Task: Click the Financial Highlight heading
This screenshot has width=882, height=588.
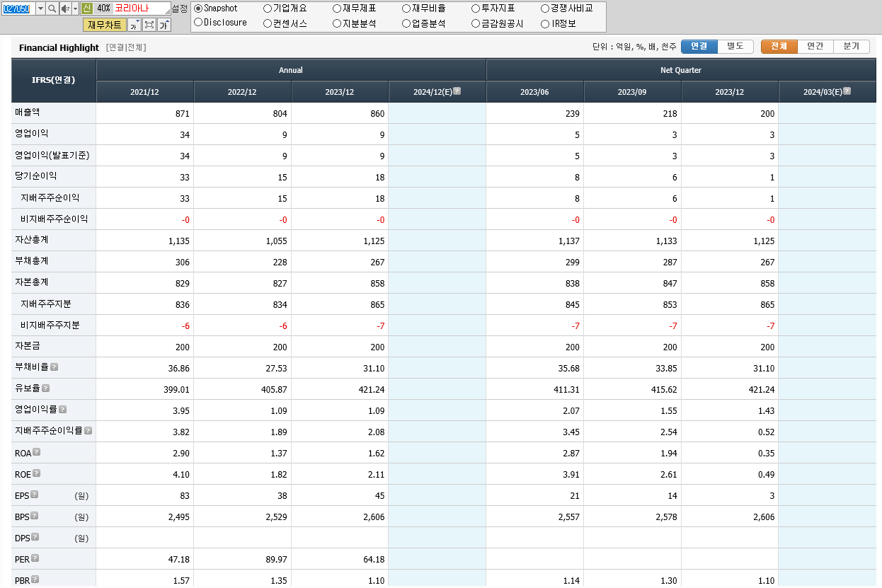Action: tap(59, 47)
